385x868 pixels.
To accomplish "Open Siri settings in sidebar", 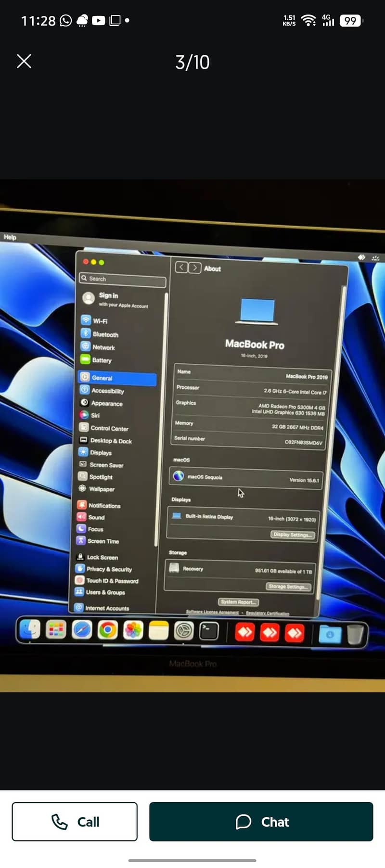I will (90, 415).
